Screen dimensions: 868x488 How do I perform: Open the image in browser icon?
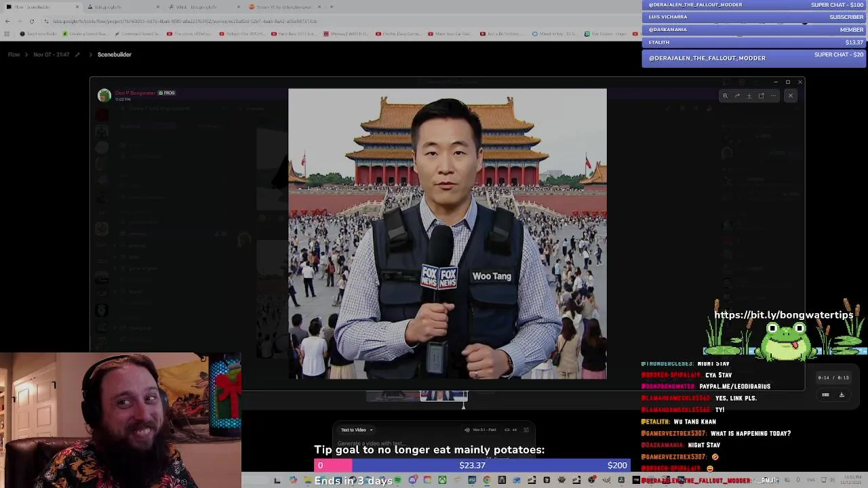[x=761, y=96]
